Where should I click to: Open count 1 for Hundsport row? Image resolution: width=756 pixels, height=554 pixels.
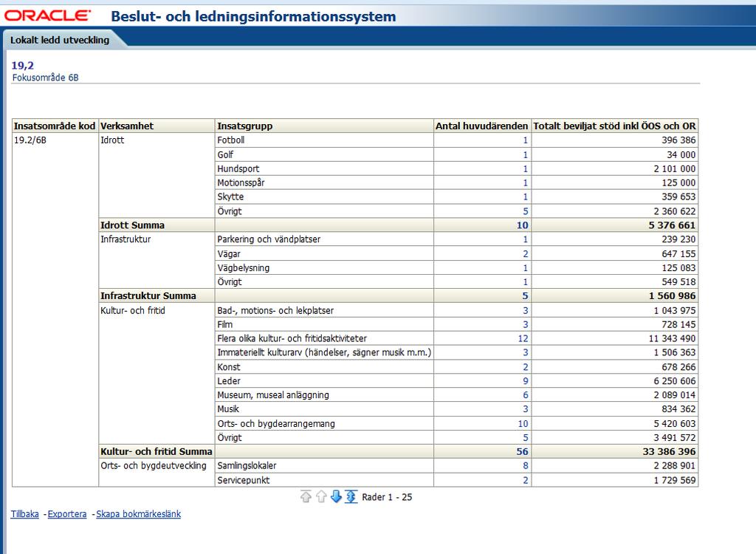526,168
